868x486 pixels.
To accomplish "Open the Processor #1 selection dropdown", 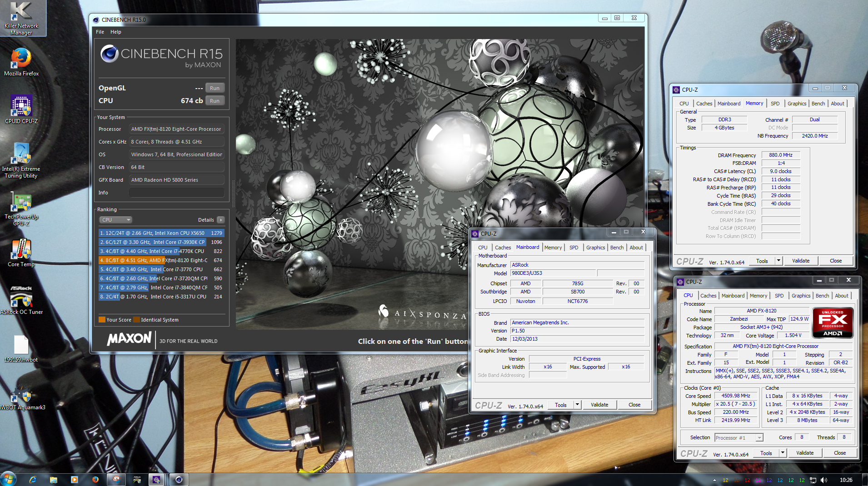I will 738,438.
